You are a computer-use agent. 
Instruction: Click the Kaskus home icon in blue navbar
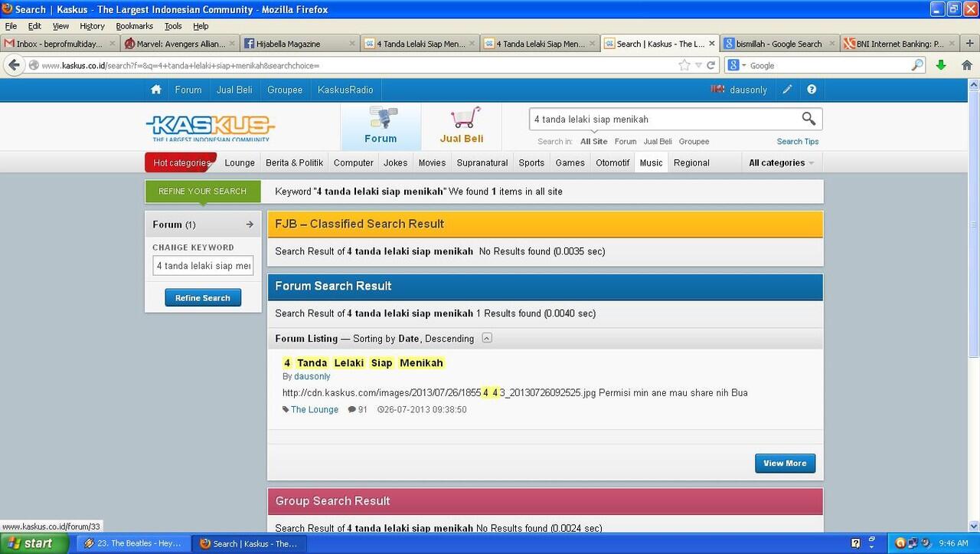[156, 90]
